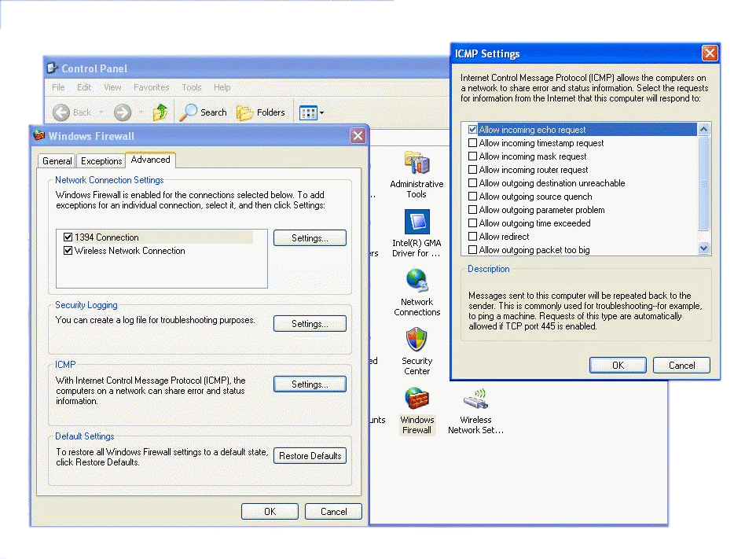Image resolution: width=756 pixels, height=559 pixels.
Task: Close the Windows Firewall dialog
Action: [358, 136]
